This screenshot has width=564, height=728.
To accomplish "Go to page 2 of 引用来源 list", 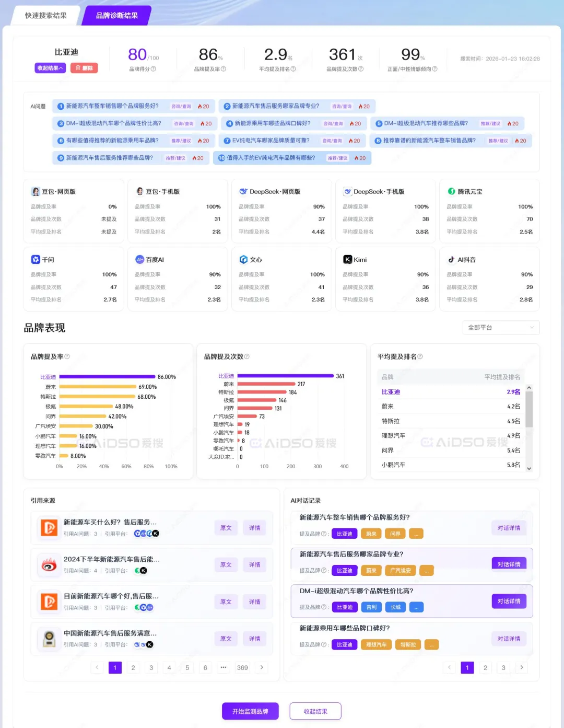I will tap(133, 667).
